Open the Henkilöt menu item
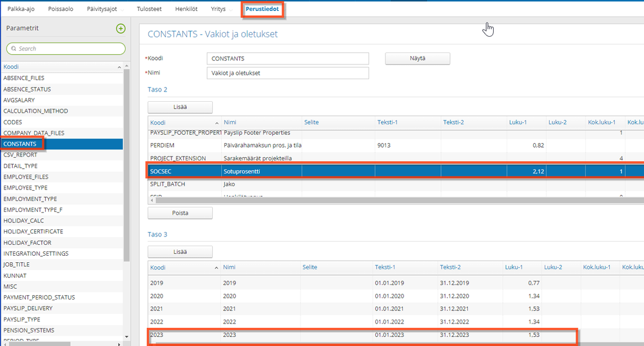The image size is (644, 346). 188,10
